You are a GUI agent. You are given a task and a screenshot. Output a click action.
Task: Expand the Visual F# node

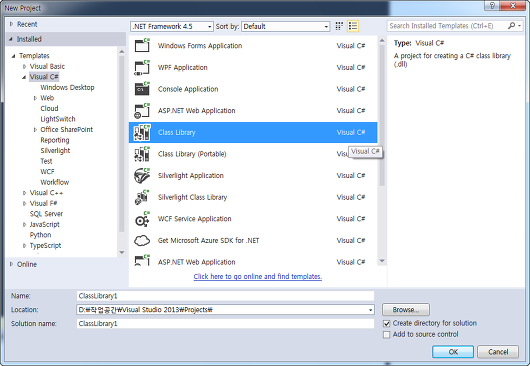pos(24,203)
